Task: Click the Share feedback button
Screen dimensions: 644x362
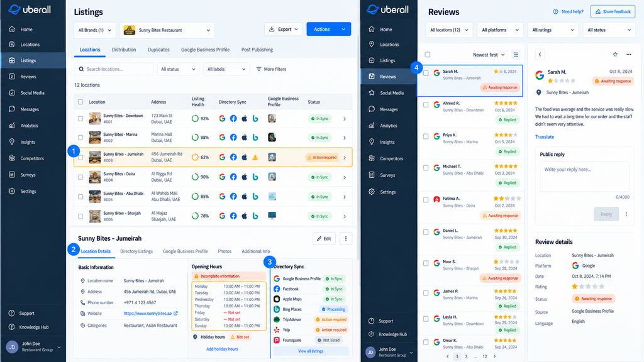Action: [x=613, y=11]
